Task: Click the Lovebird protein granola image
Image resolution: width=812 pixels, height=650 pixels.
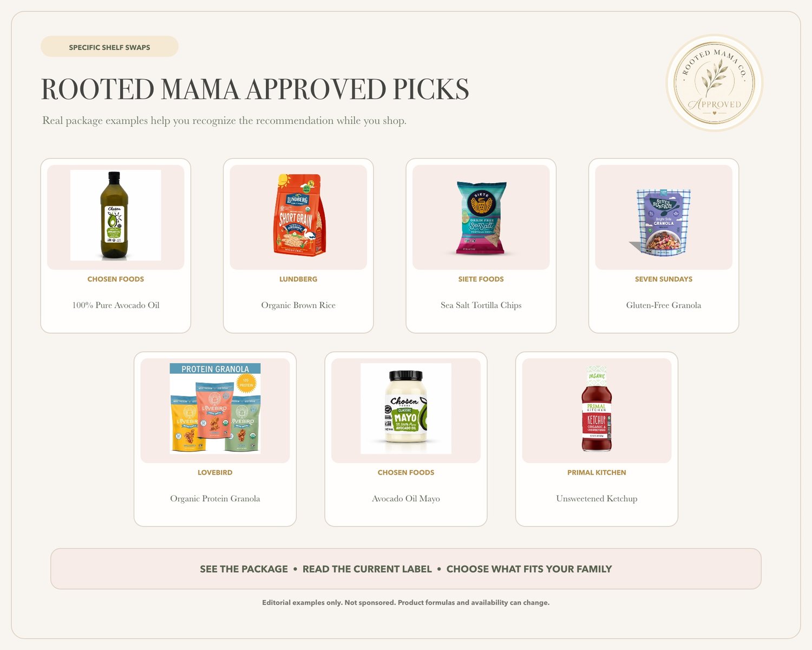Action: pos(215,408)
